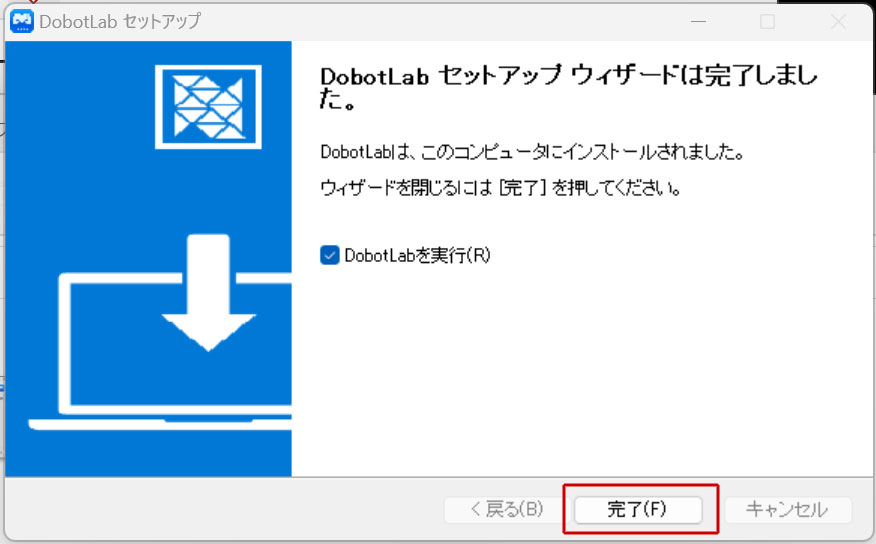876x544 pixels.
Task: Click the 'コンピュータにインストールされました' message line
Action: coord(531,153)
